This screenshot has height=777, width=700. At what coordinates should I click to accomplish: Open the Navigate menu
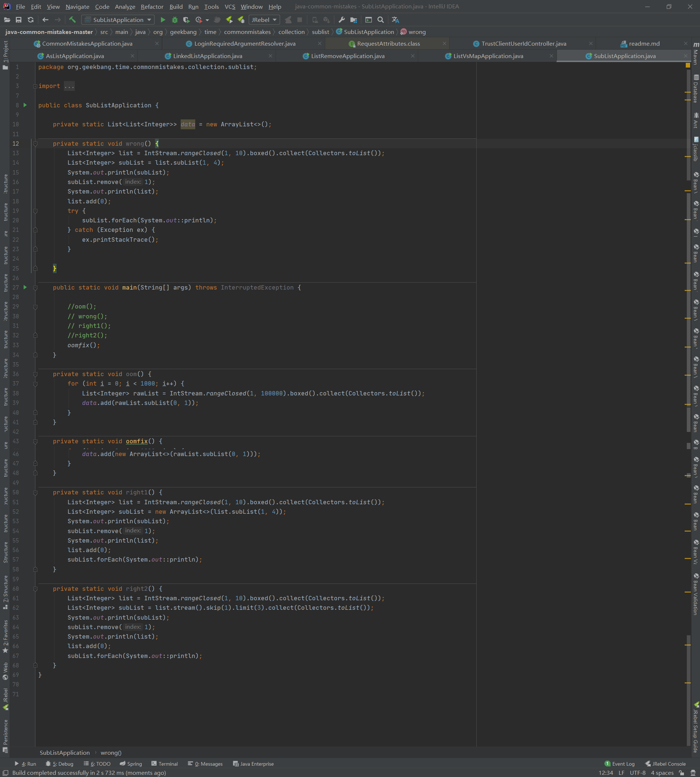pyautogui.click(x=77, y=7)
